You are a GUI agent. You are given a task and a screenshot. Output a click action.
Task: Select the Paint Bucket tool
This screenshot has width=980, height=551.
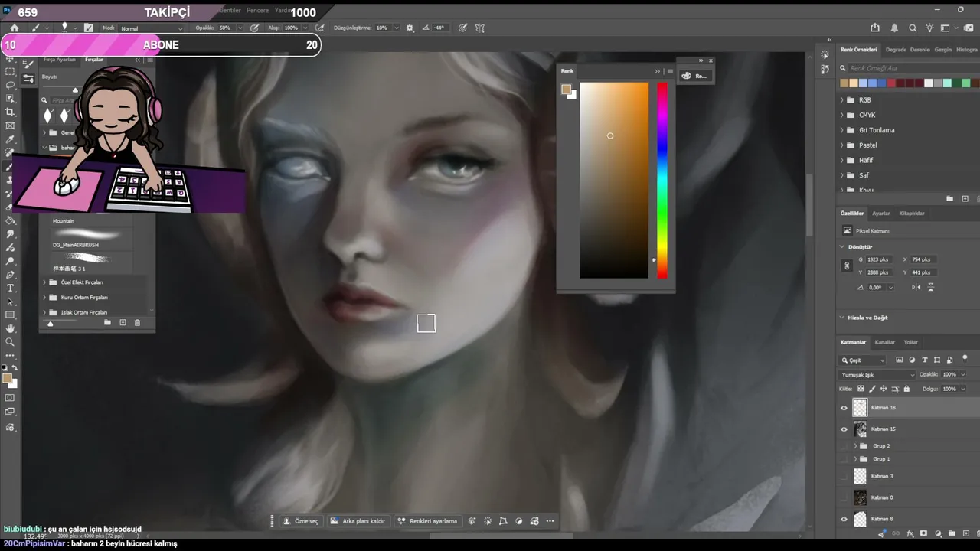click(10, 220)
